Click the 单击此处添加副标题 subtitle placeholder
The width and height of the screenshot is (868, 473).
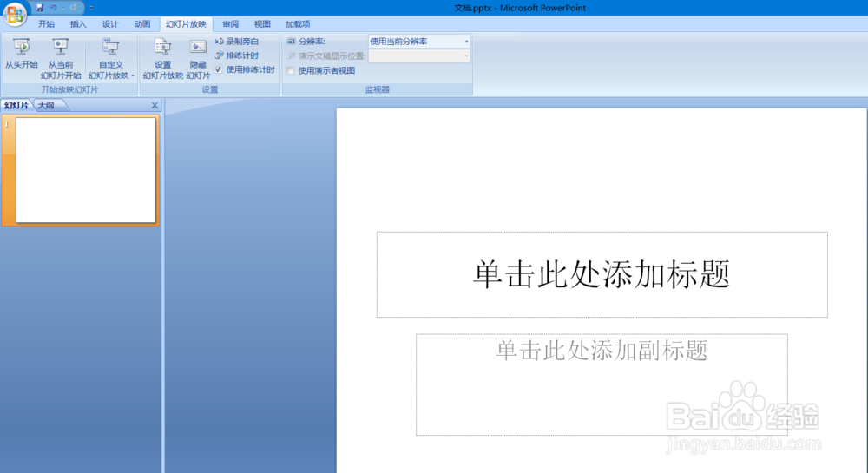tap(602, 384)
